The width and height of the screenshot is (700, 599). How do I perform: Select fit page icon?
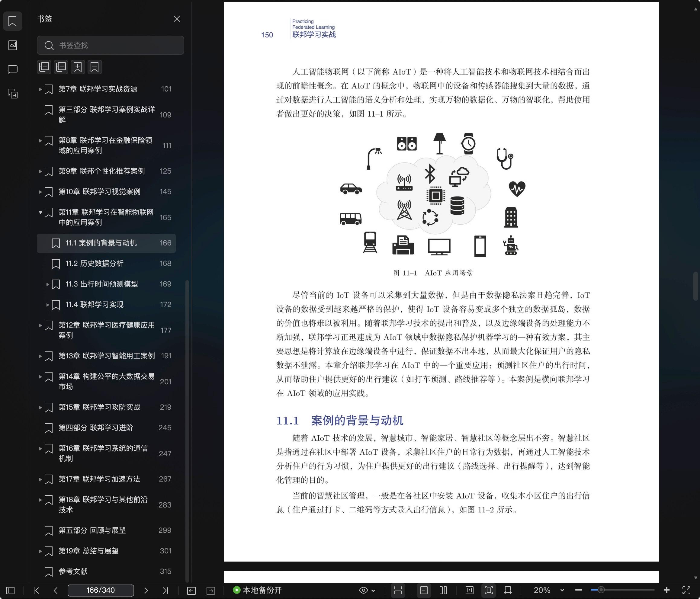click(x=489, y=590)
